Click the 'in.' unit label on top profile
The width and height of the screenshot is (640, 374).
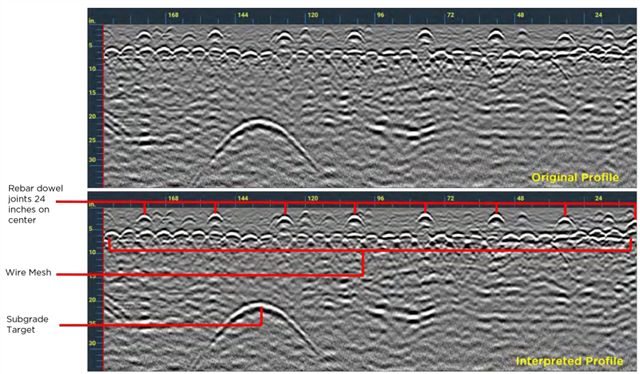point(92,20)
